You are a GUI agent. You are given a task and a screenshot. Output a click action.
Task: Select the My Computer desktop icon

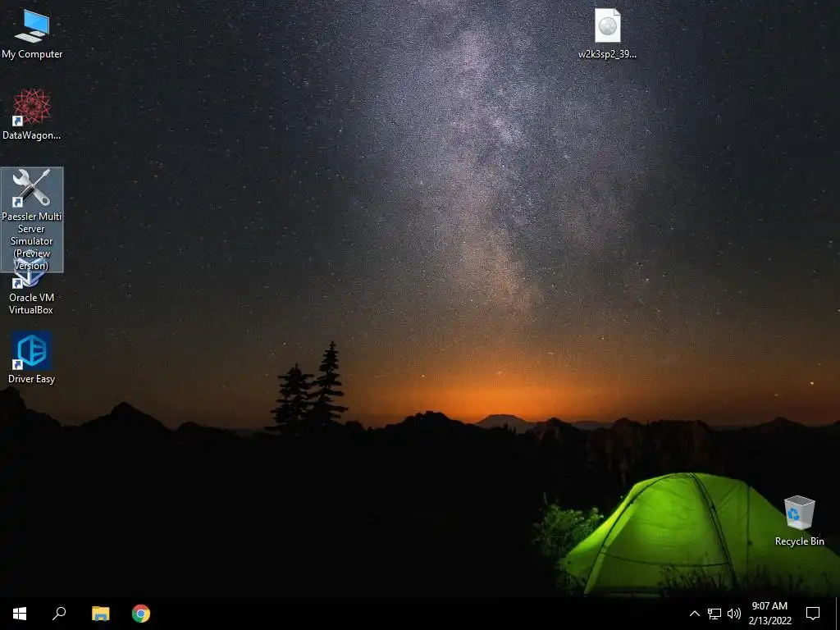[x=32, y=34]
